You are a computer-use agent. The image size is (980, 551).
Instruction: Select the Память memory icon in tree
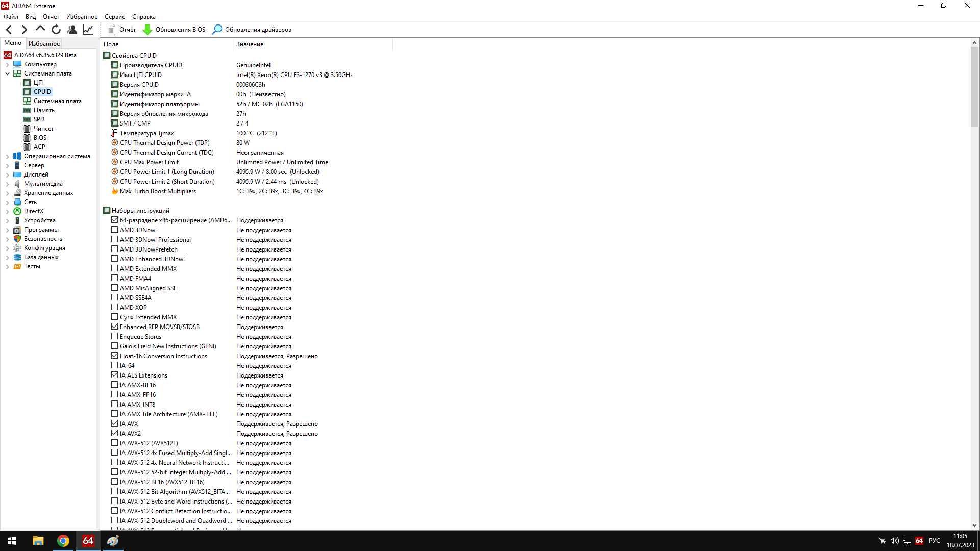pos(27,110)
